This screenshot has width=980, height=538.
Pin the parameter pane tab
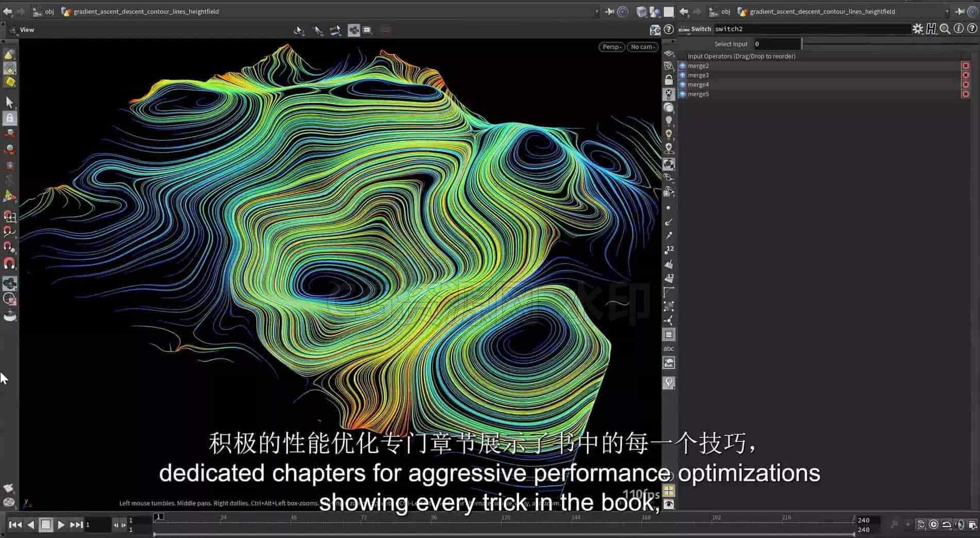[x=959, y=11]
